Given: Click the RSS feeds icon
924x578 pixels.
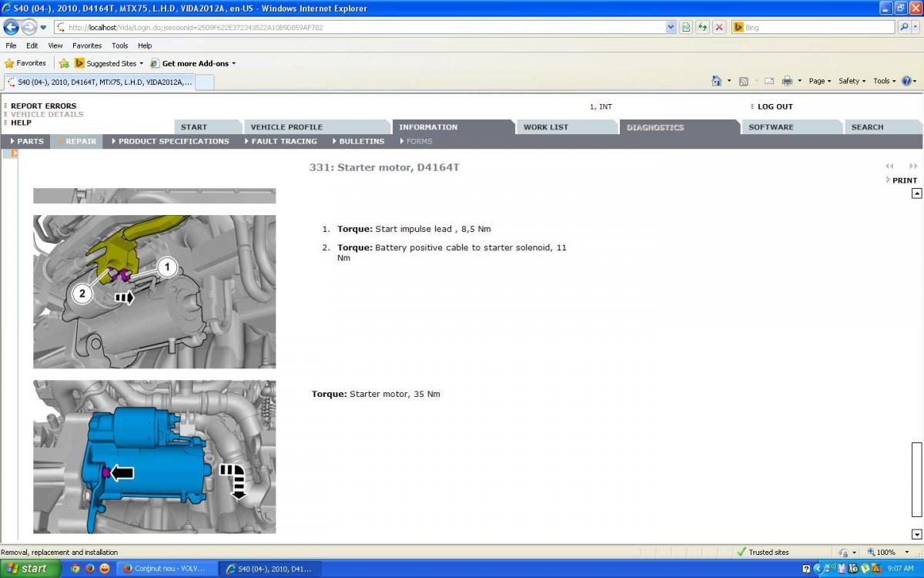Looking at the screenshot, I should click(743, 81).
